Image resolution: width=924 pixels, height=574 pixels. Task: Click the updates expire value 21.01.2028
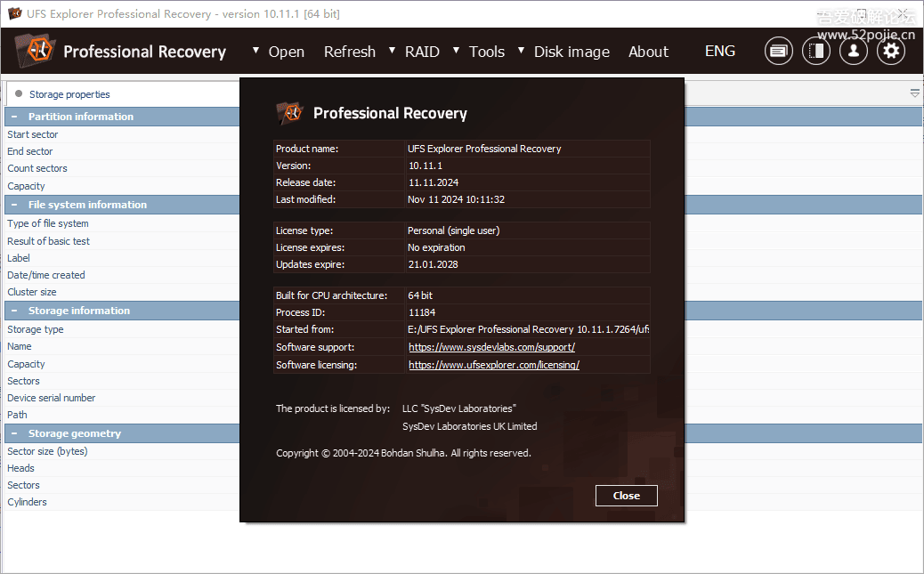coord(434,264)
